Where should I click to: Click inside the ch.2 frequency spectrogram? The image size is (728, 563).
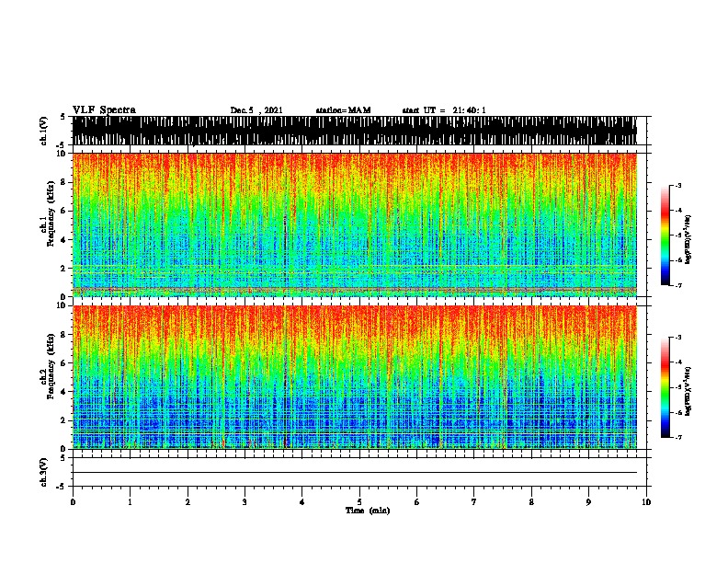point(355,377)
